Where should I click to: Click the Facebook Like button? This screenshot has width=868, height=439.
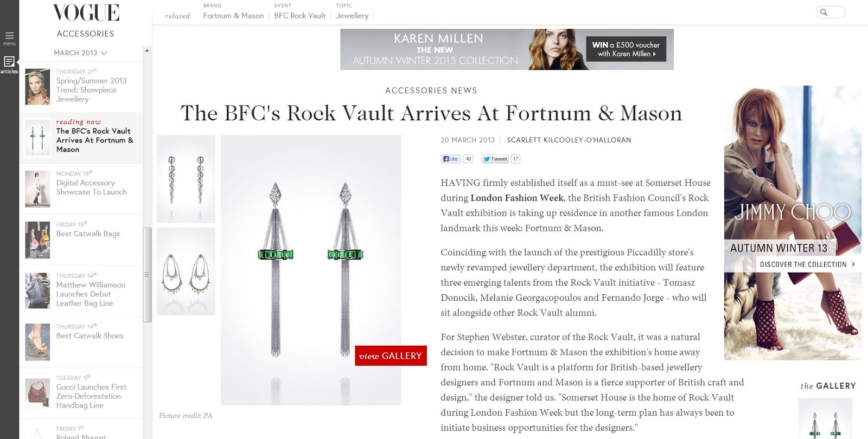coord(450,159)
